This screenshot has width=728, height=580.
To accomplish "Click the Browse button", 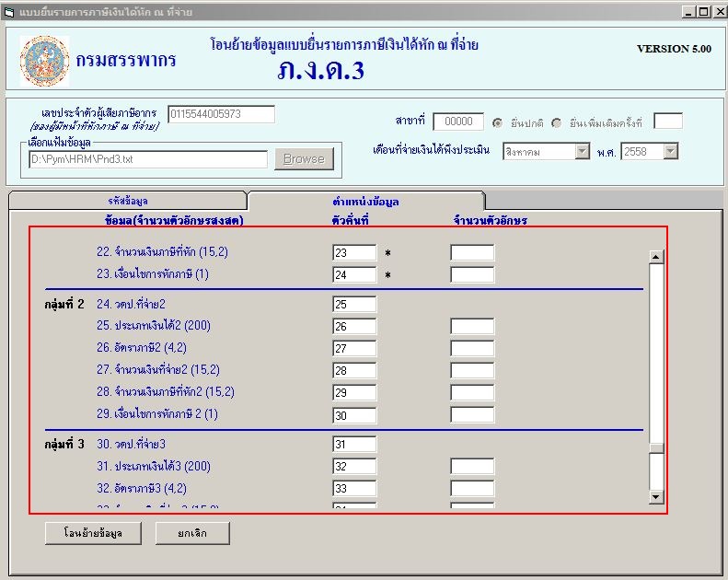I will pyautogui.click(x=303, y=159).
